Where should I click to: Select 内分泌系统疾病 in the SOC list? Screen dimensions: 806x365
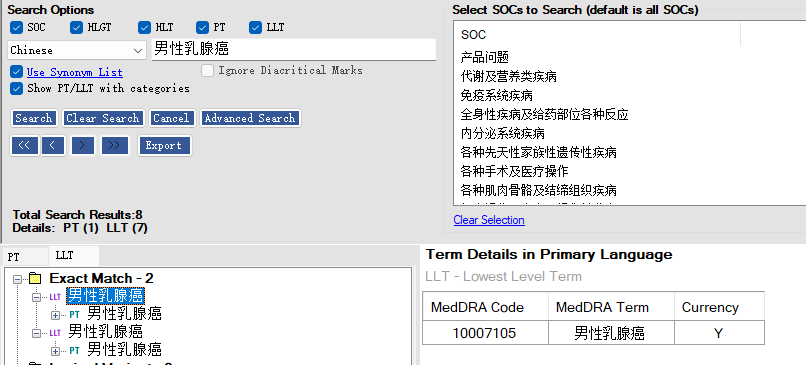pos(502,134)
